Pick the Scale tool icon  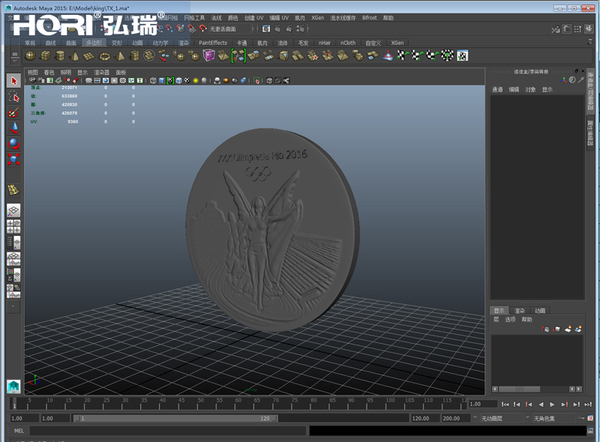tap(14, 159)
